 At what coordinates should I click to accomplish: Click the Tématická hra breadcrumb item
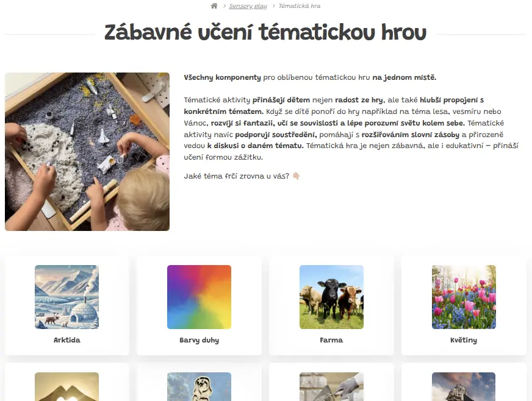coord(299,5)
